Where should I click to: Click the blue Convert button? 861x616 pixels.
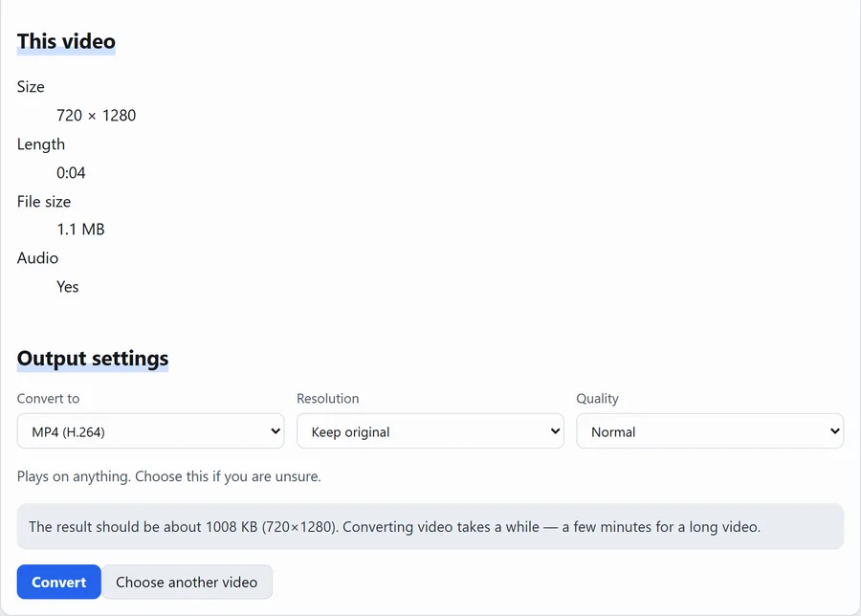pyautogui.click(x=58, y=582)
